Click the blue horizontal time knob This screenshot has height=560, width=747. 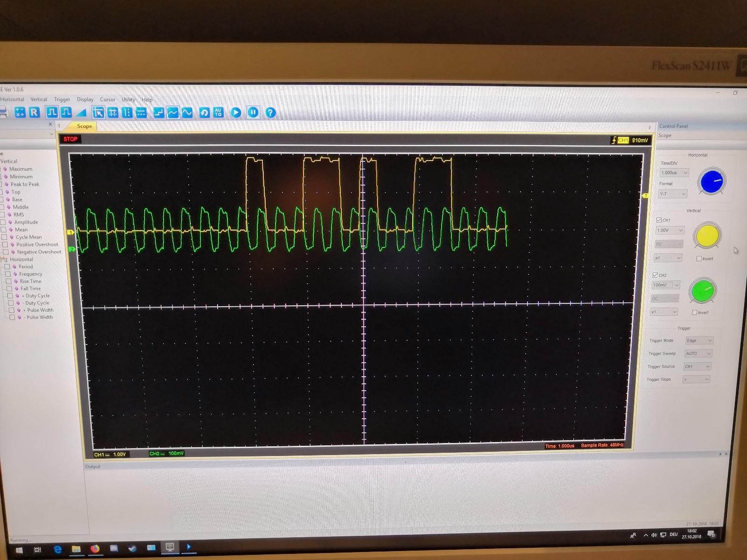(x=711, y=182)
